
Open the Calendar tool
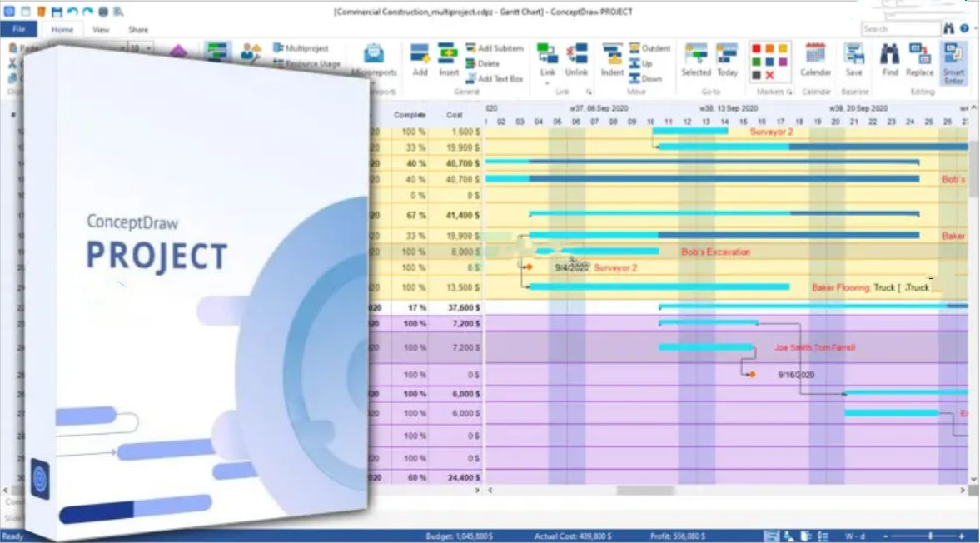tap(815, 60)
